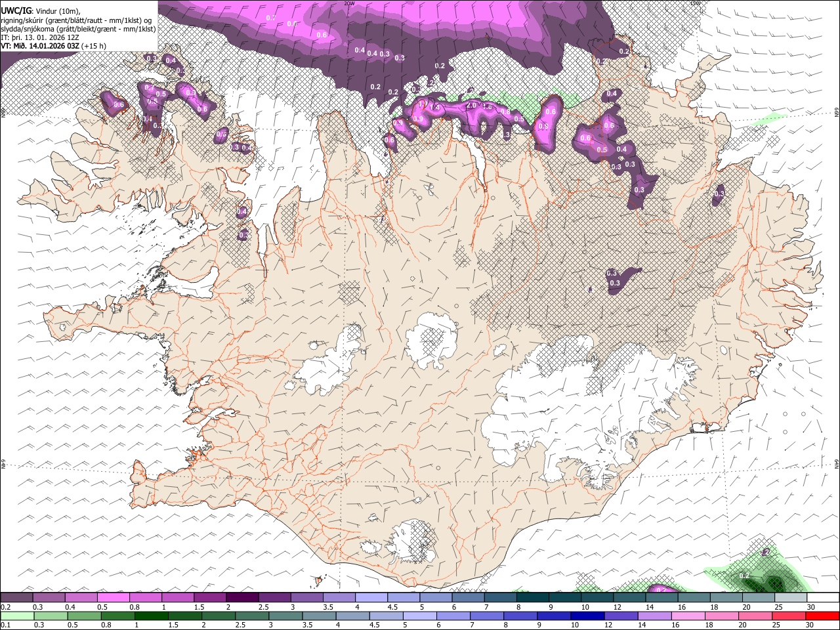Pick the 4.5 swatch in the lower legend row
The width and height of the screenshot is (840, 630).
tap(385, 616)
